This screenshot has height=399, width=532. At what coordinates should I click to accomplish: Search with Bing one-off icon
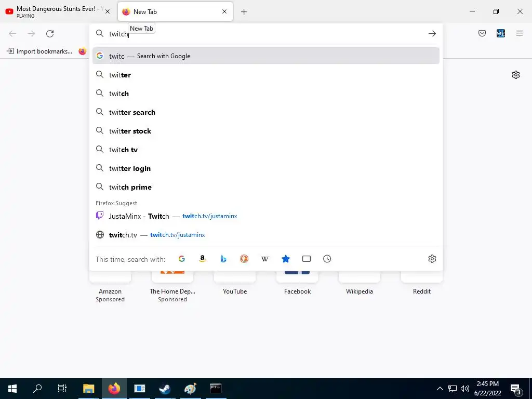[x=223, y=259]
